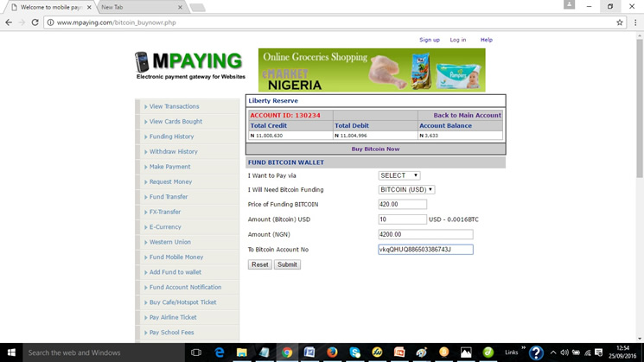Viewport: 644px width, 362px height.
Task: Open File Explorer from the taskbar
Action: pyautogui.click(x=241, y=352)
